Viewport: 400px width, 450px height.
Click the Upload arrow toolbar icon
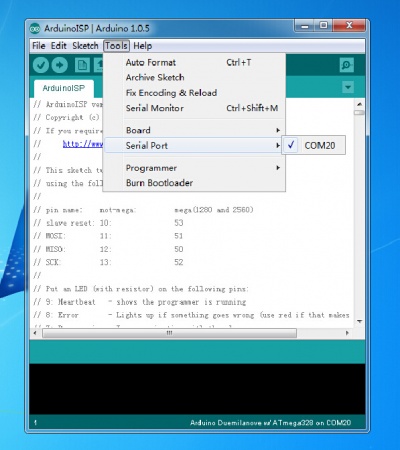tap(60, 65)
